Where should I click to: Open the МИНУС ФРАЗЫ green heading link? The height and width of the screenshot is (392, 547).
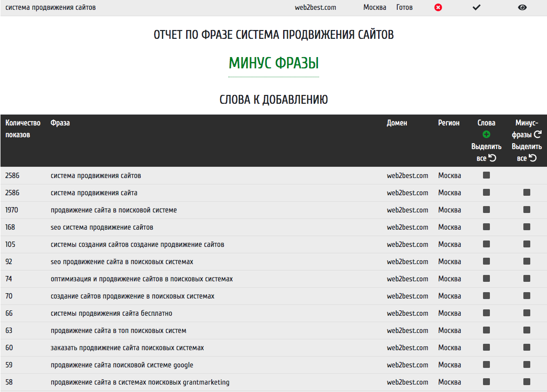(274, 63)
